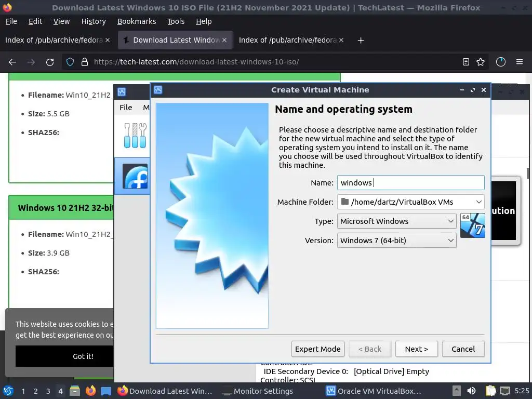The width and height of the screenshot is (532, 399).
Task: Click the VirtualBox icon in dialog title bar
Action: [158, 90]
